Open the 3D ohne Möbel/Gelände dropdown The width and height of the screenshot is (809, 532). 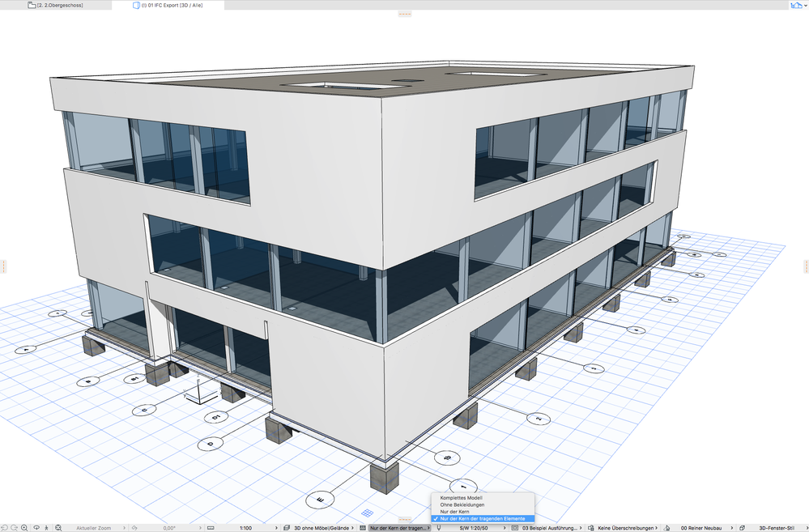point(324,528)
